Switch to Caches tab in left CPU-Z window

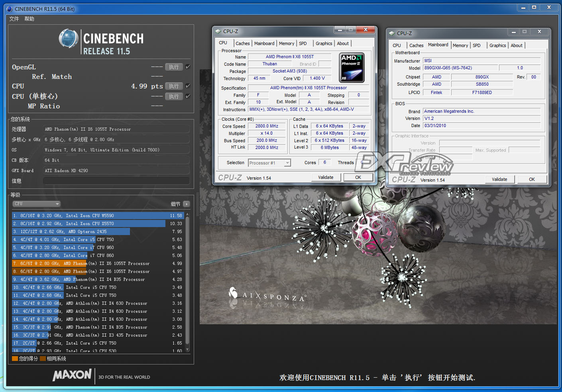click(242, 43)
